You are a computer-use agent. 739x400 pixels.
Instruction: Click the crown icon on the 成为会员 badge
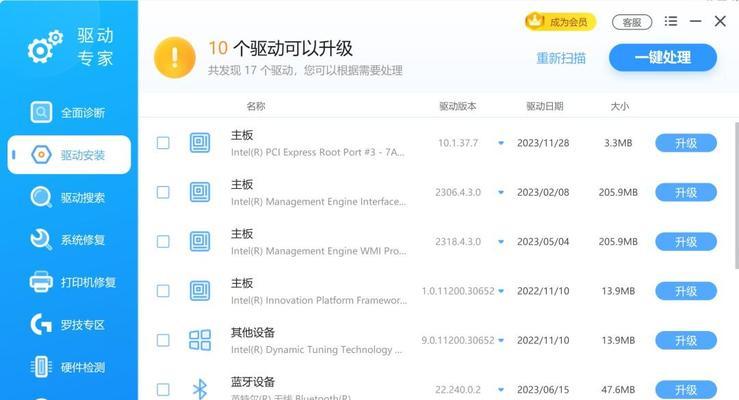535,21
